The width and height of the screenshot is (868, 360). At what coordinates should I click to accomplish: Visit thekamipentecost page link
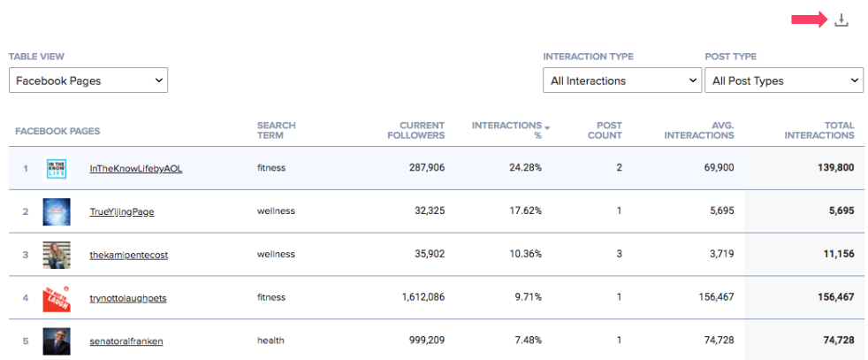128,255
